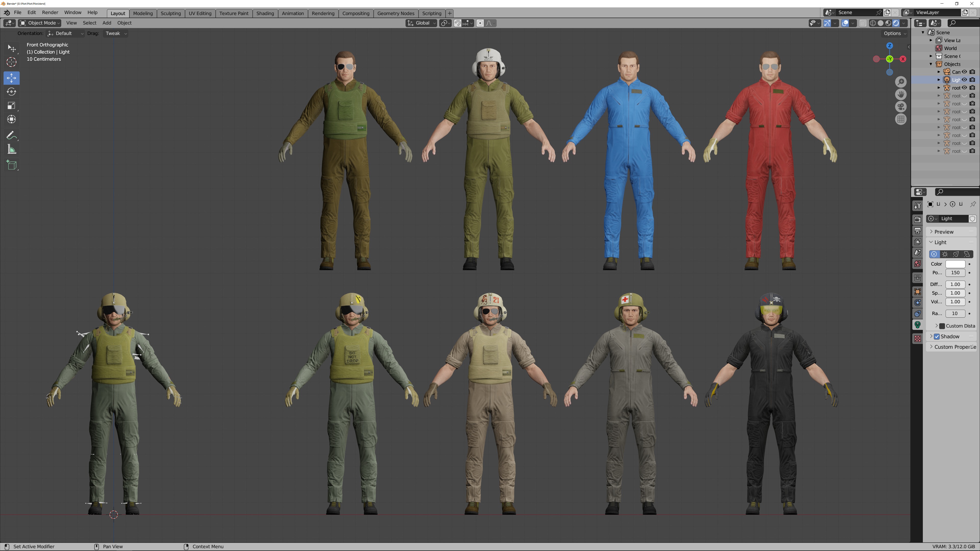980x551 pixels.
Task: Open the viewport Add menu
Action: point(106,23)
